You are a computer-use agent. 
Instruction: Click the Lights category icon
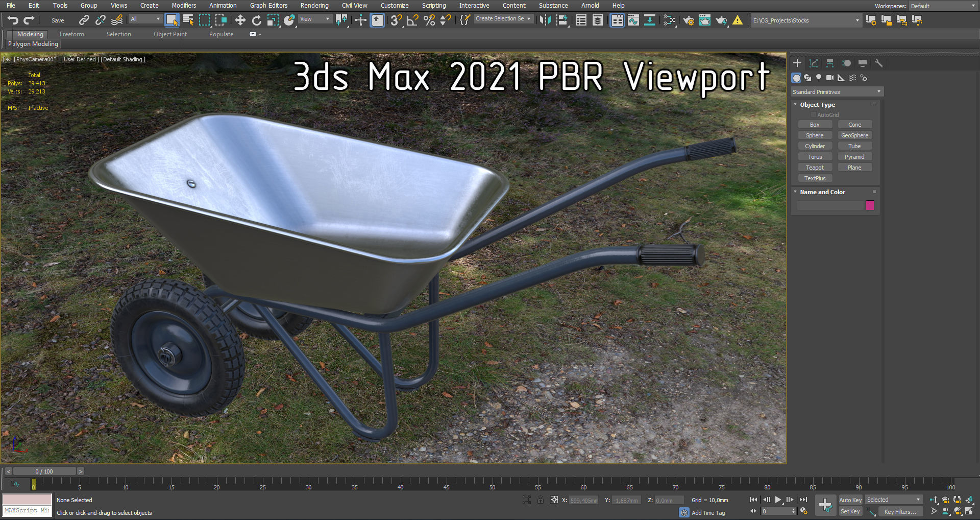coord(819,78)
